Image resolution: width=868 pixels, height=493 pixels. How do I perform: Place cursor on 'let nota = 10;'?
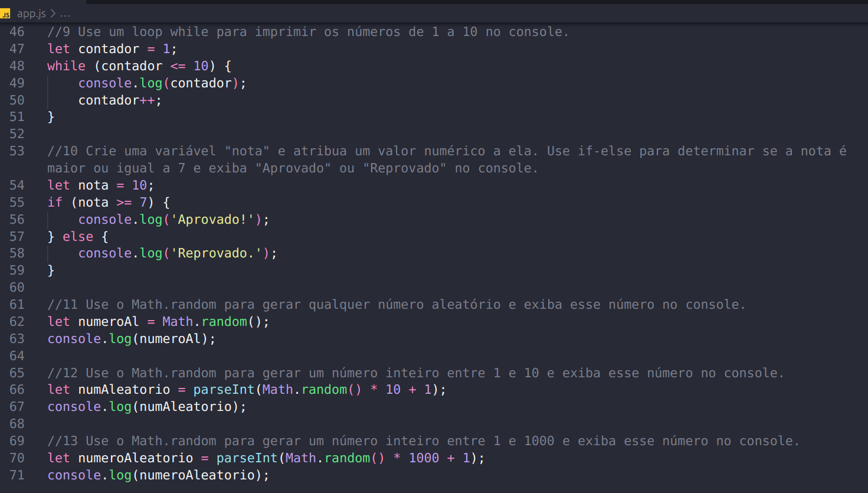[101, 185]
